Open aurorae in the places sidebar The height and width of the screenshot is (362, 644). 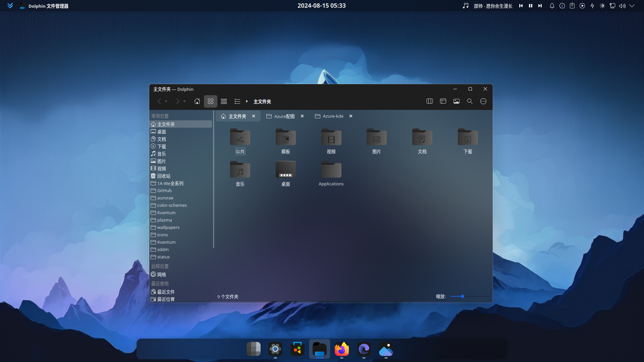click(181, 198)
